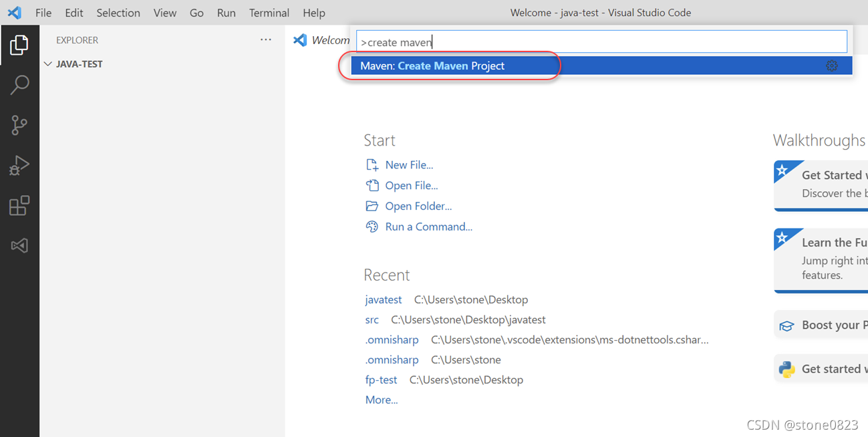868x437 pixels.
Task: Click the Start section heading
Action: [x=380, y=140]
